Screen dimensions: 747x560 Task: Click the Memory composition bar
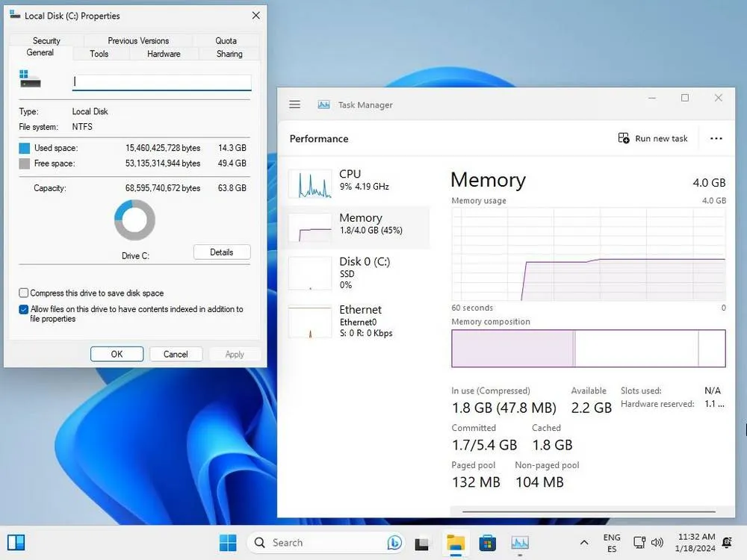[589, 348]
